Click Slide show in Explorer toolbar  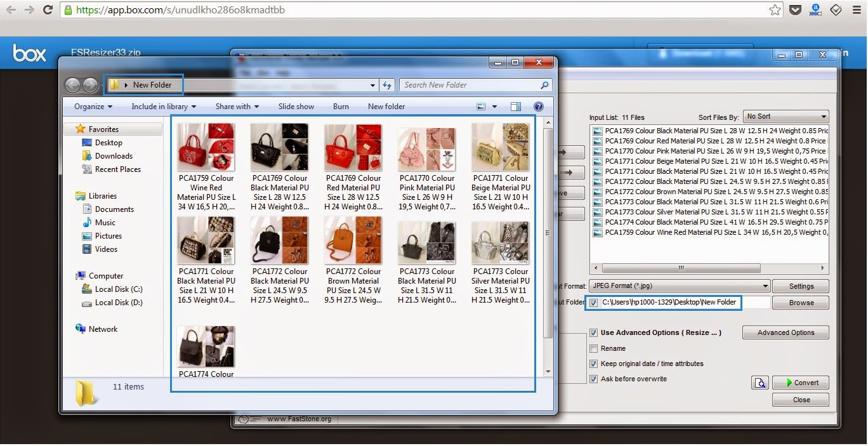[x=296, y=107]
